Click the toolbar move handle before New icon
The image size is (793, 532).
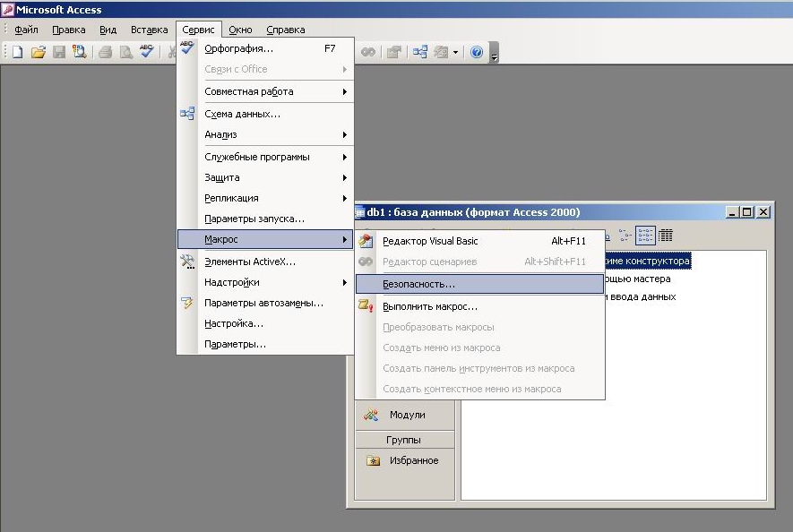(x=5, y=52)
